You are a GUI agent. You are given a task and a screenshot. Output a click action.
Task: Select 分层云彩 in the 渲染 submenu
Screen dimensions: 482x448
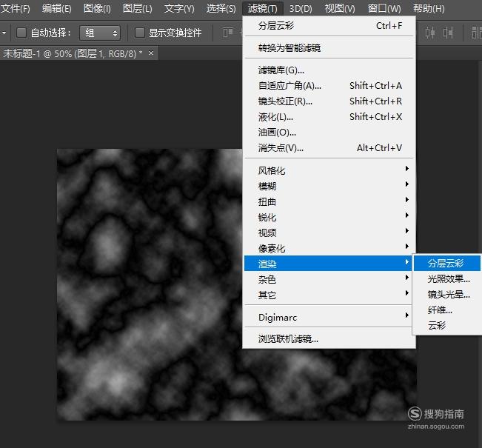tap(447, 263)
